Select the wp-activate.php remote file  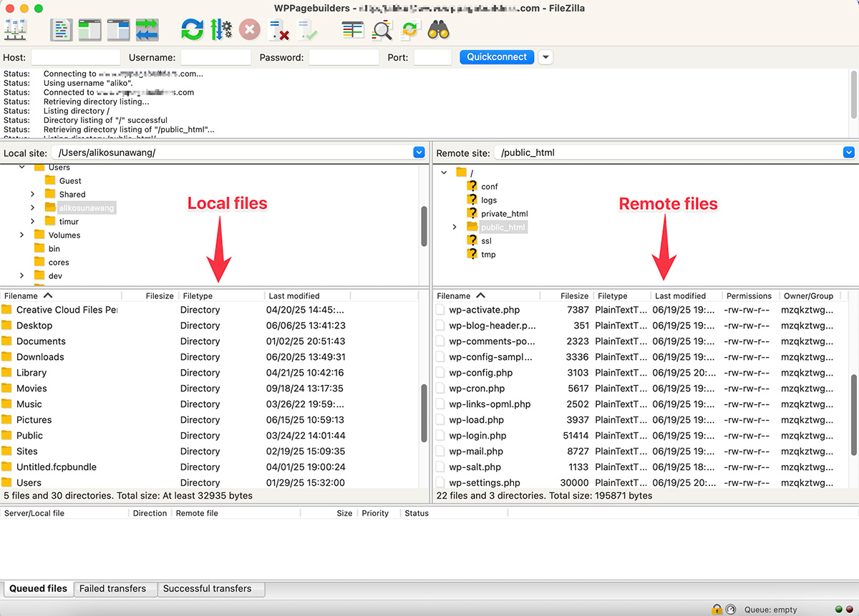(x=485, y=310)
